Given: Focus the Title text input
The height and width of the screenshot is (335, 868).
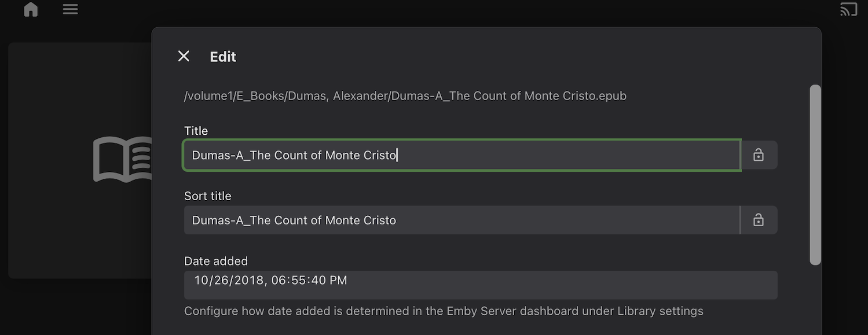Looking at the screenshot, I should 462,155.
